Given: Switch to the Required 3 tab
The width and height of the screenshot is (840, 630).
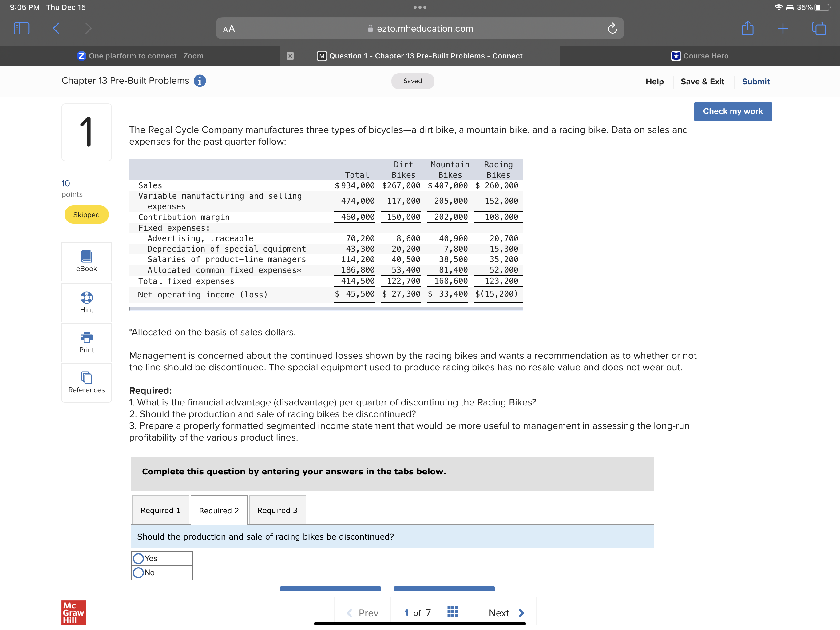Looking at the screenshot, I should 277,510.
